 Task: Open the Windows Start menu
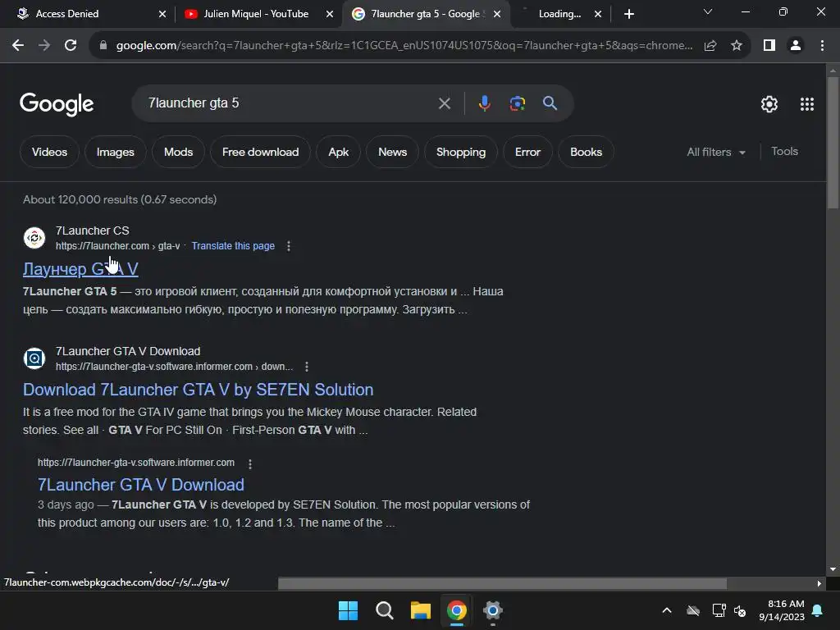coord(348,610)
